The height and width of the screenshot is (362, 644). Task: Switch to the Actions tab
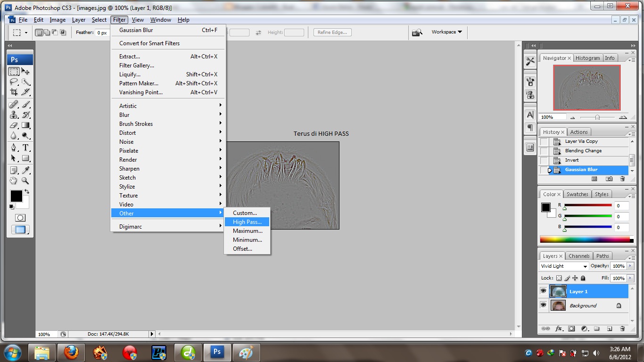coord(579,132)
